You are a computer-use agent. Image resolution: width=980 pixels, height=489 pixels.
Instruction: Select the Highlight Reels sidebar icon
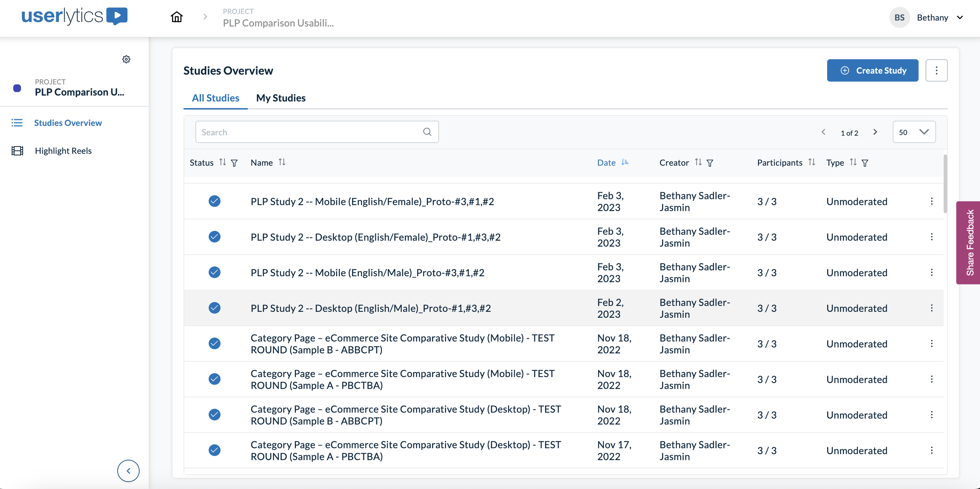17,150
